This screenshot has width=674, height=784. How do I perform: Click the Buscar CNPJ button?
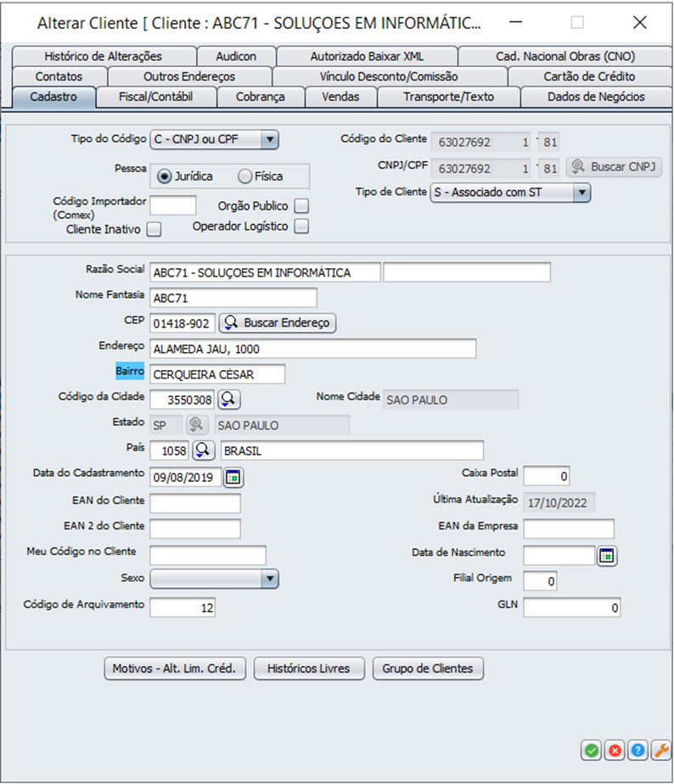click(614, 167)
